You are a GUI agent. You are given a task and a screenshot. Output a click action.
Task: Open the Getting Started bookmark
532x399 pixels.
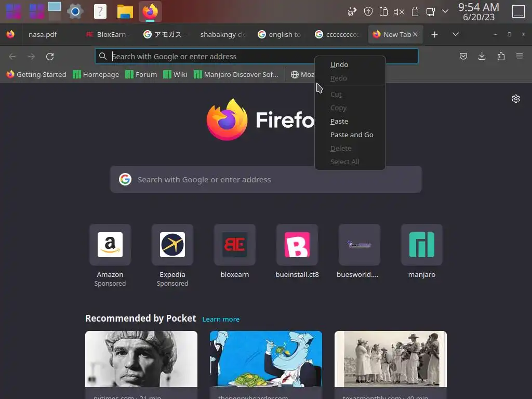[x=36, y=74]
